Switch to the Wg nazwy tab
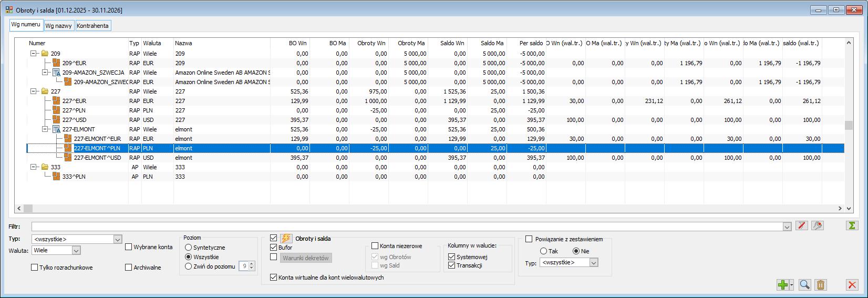The width and height of the screenshot is (868, 298). (x=58, y=26)
